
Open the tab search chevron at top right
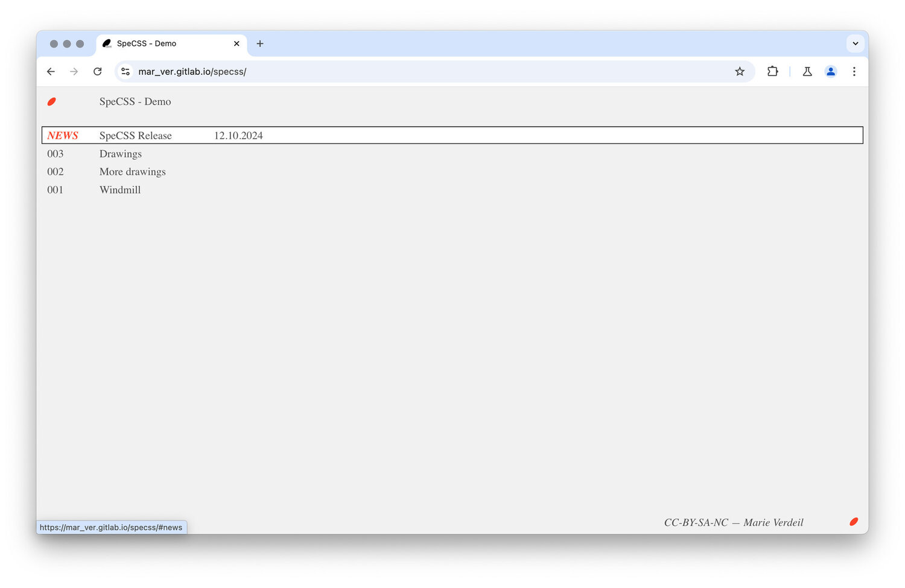[x=855, y=43]
